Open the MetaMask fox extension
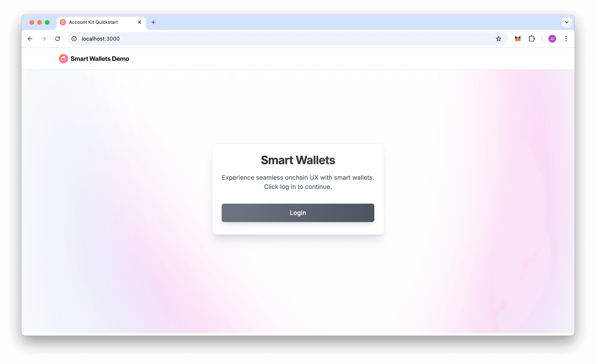 pyautogui.click(x=517, y=39)
